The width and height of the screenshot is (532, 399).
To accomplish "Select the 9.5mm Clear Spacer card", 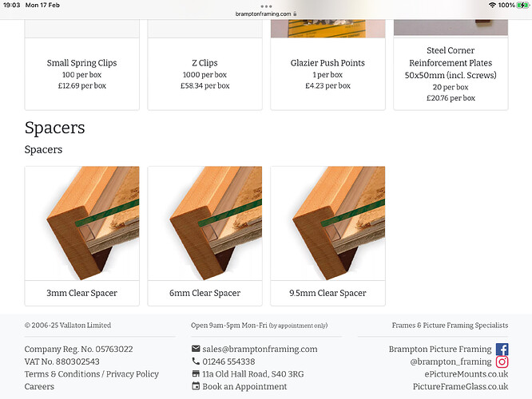I will tap(328, 236).
